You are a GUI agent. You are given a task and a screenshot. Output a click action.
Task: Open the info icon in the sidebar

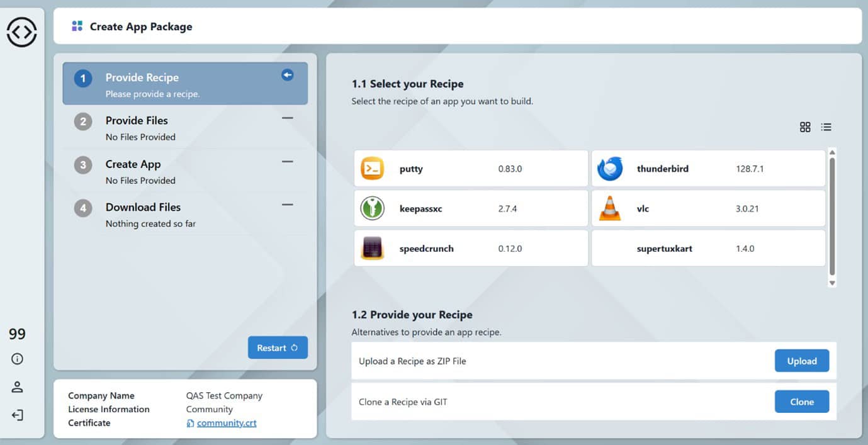18,359
